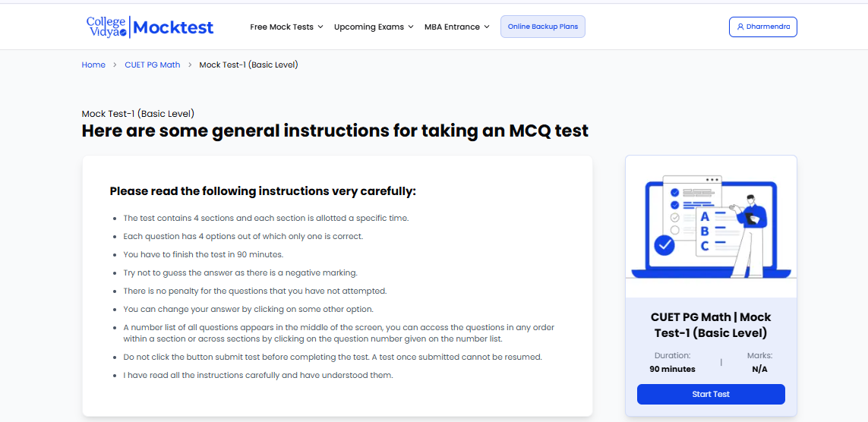Go to the Home breadcrumb link
The width and height of the screenshot is (868, 422).
(x=93, y=65)
